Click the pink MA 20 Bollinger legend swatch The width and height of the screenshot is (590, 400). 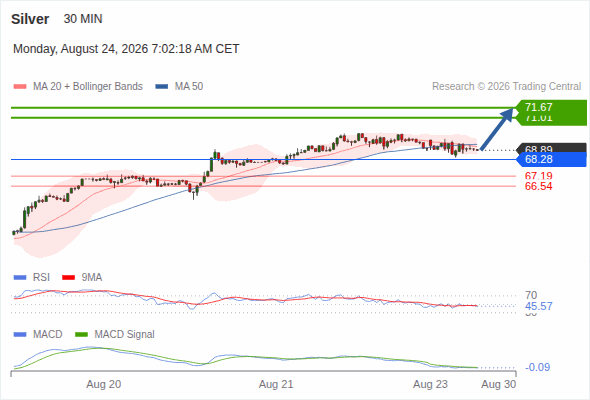20,87
